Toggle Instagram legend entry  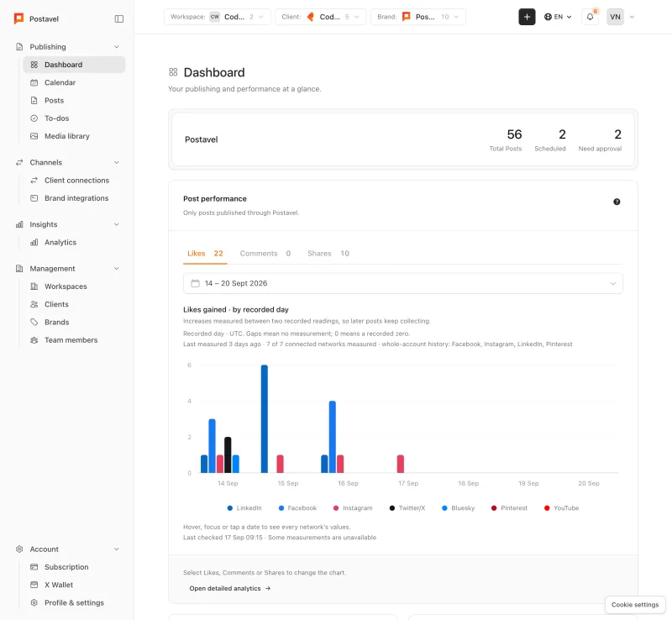click(353, 508)
